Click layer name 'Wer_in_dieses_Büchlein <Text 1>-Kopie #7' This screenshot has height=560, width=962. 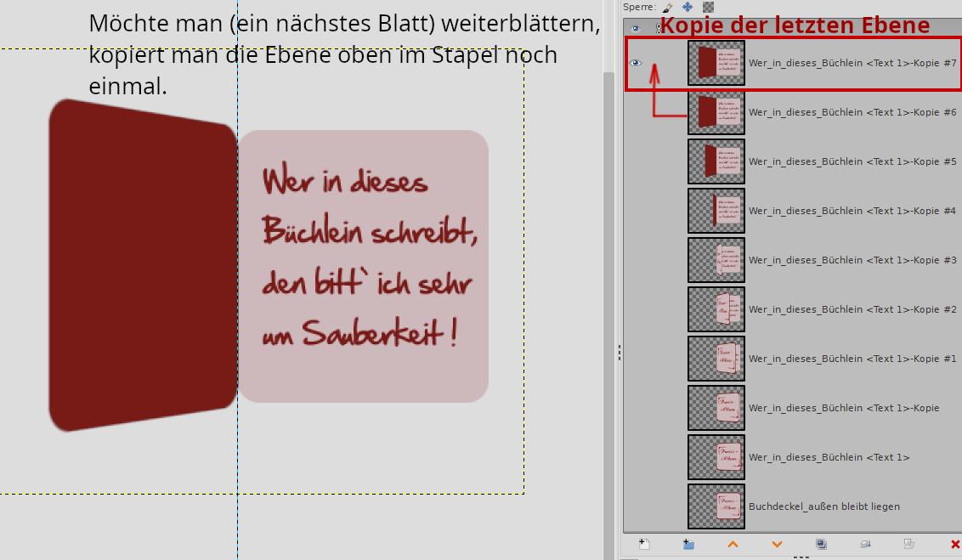852,63
